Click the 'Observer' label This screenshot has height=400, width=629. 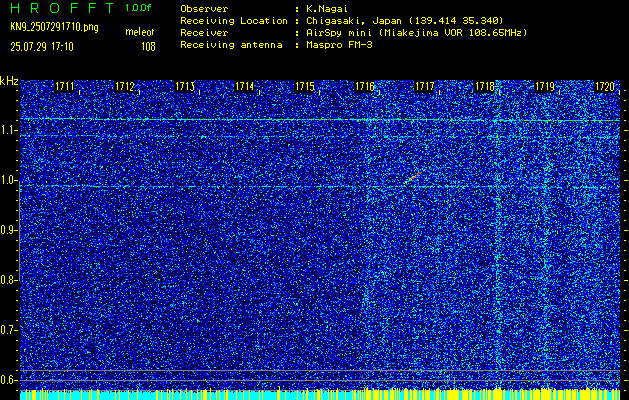click(204, 8)
